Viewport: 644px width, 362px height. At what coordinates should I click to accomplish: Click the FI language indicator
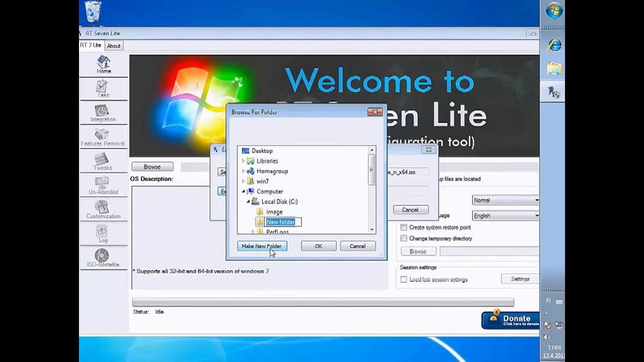tap(548, 301)
